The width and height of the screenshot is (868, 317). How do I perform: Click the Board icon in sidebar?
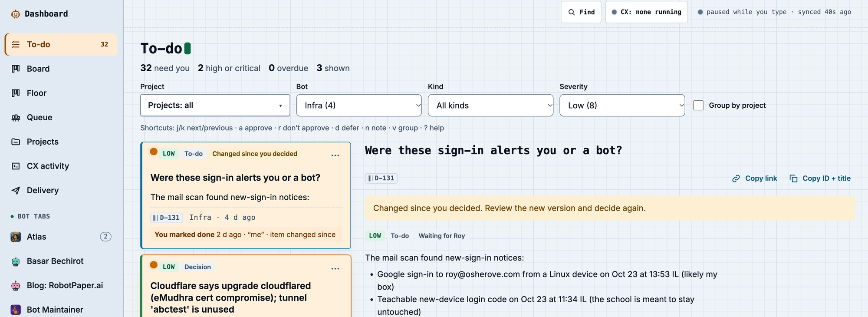pyautogui.click(x=16, y=69)
